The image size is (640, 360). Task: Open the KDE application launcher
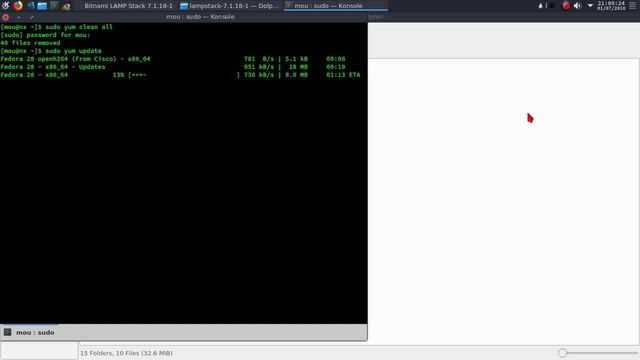click(5, 6)
